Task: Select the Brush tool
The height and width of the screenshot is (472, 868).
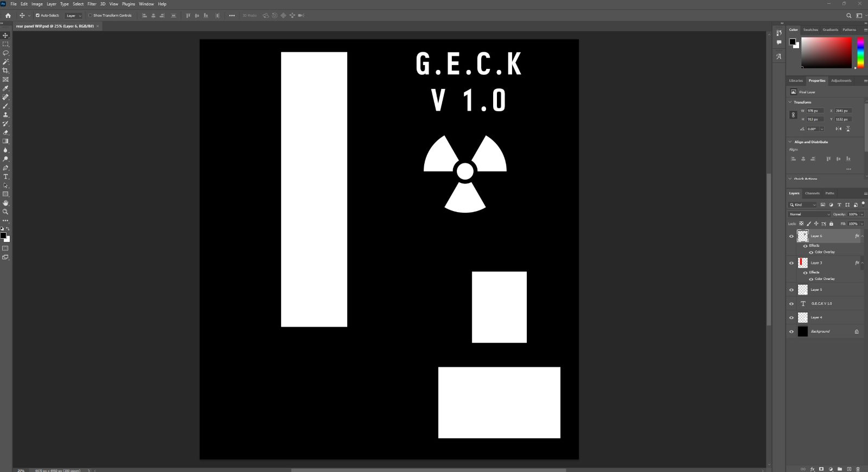Action: 5,106
